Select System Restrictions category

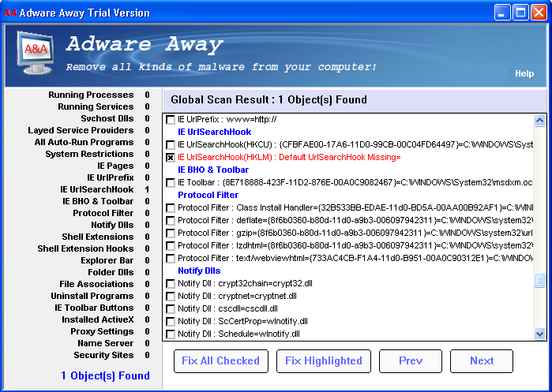click(x=89, y=154)
